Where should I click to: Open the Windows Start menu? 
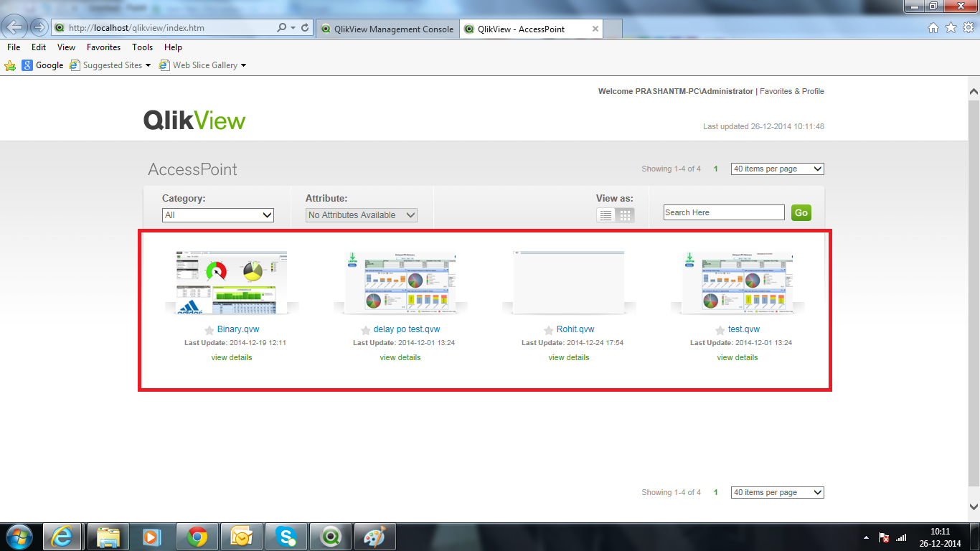tap(19, 537)
